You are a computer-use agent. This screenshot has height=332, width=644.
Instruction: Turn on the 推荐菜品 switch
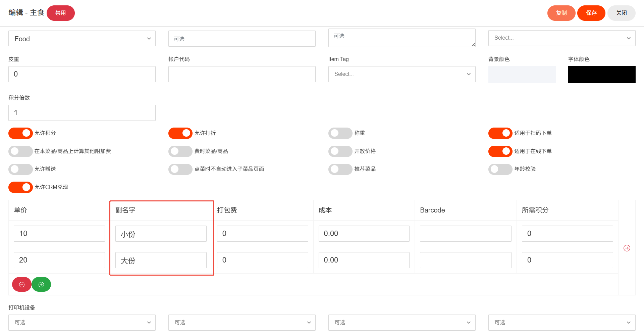click(x=340, y=169)
